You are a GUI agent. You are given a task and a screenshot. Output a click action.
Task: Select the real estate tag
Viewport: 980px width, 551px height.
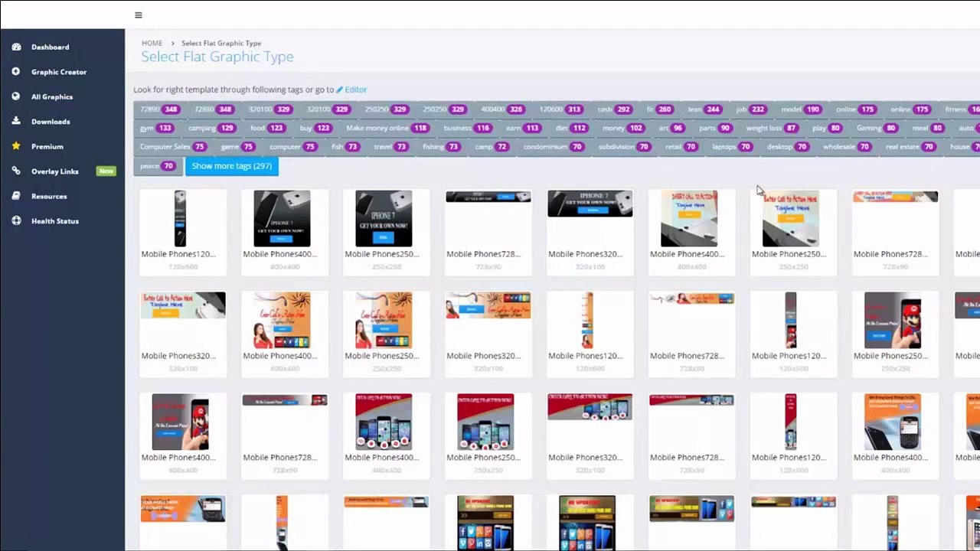(x=910, y=146)
